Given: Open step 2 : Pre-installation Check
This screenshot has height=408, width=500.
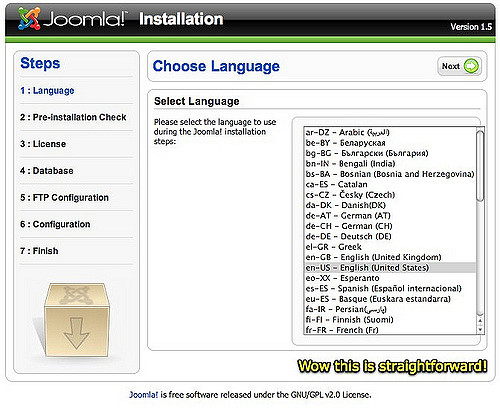Looking at the screenshot, I should 73,117.
